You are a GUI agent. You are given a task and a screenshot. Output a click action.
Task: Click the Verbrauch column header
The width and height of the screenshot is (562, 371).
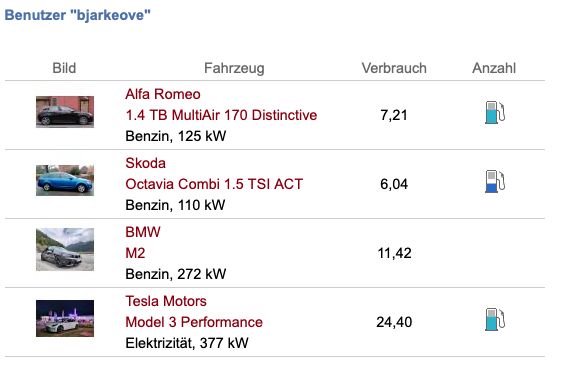tap(394, 68)
